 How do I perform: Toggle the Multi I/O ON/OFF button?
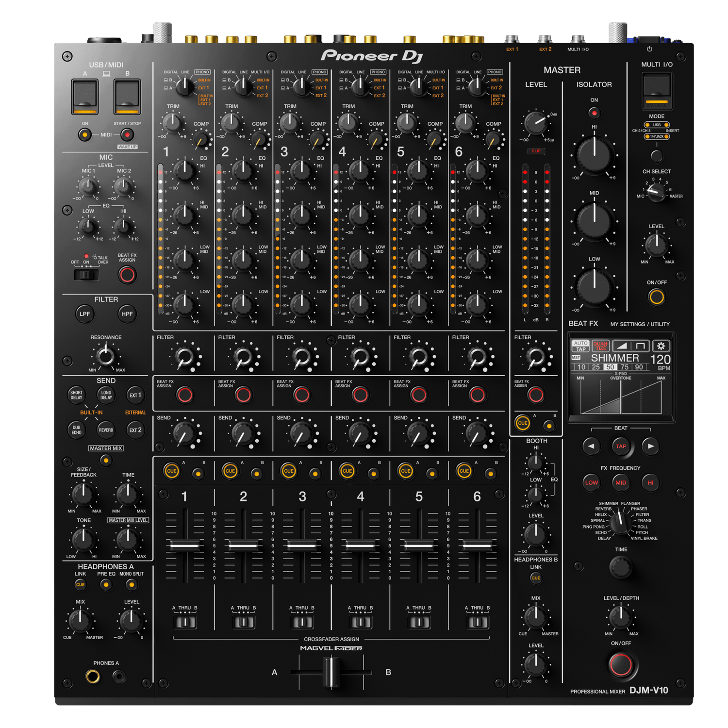[656, 297]
